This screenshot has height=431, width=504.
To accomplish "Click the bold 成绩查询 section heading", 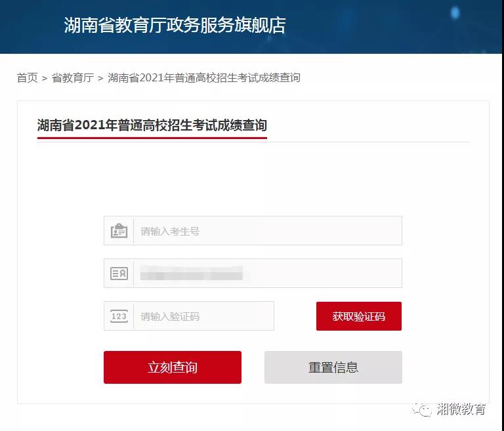I will click(152, 125).
